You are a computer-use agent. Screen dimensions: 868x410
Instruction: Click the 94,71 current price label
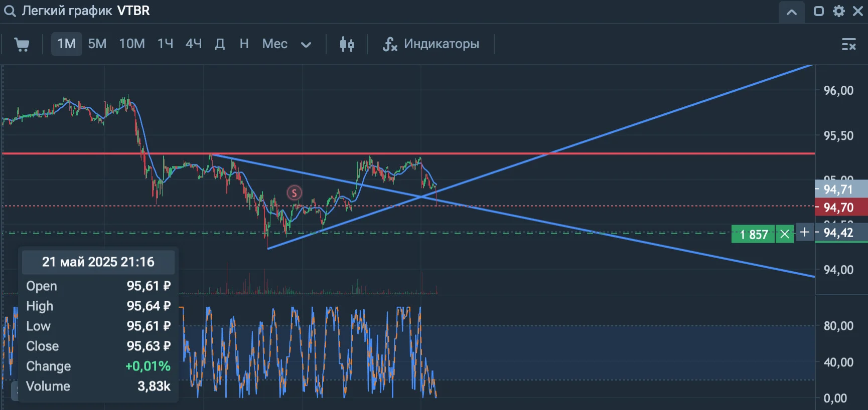tap(841, 189)
